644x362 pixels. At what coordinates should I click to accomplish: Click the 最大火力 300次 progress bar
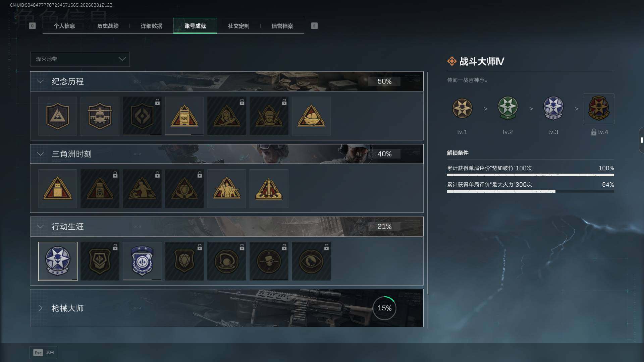point(530,191)
